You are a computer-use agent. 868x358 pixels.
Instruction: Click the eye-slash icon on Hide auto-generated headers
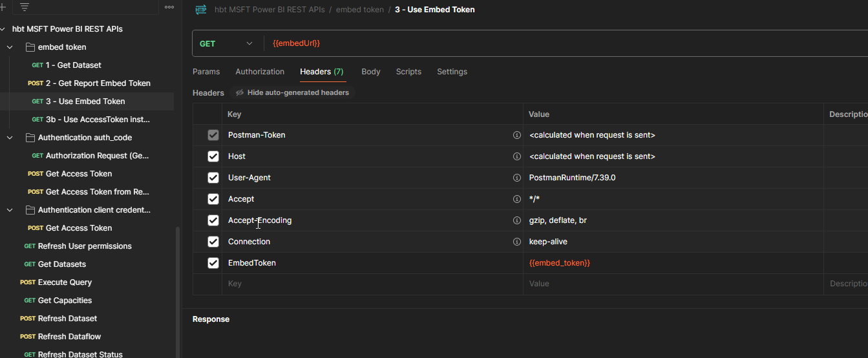pyautogui.click(x=240, y=93)
